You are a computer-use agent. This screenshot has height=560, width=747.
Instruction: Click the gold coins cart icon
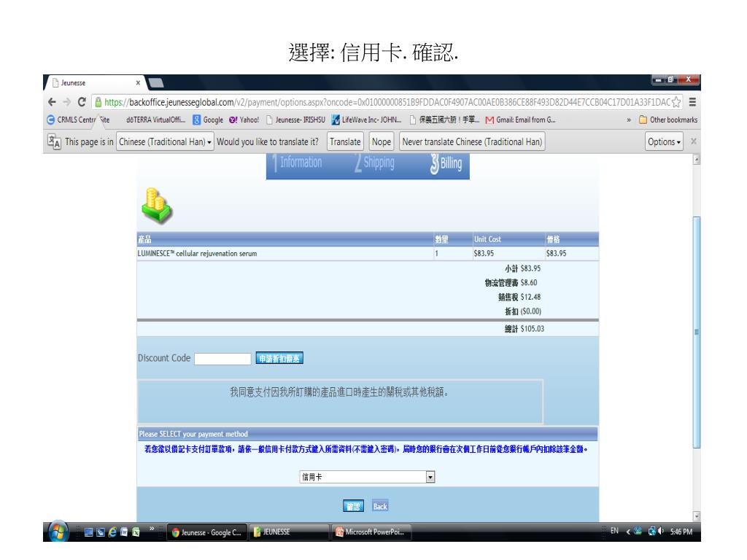[156, 206]
